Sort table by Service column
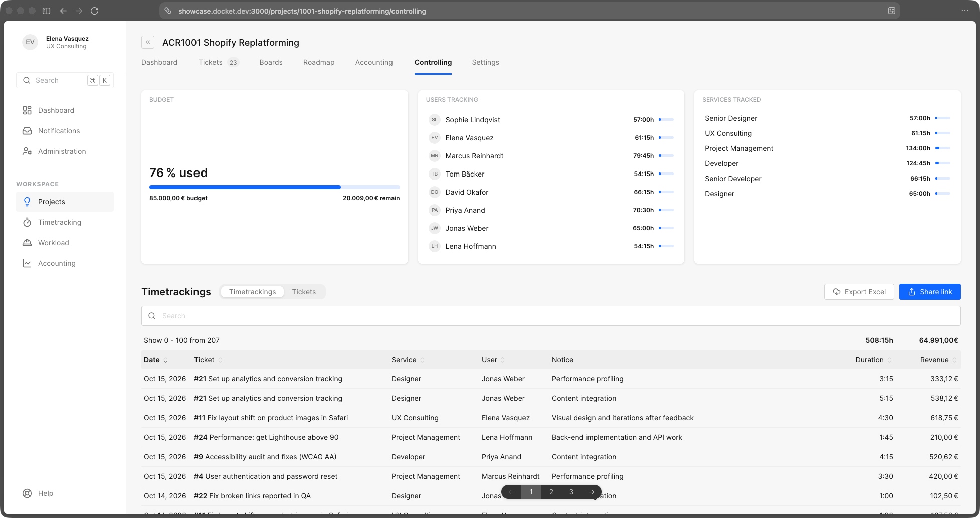 point(408,360)
